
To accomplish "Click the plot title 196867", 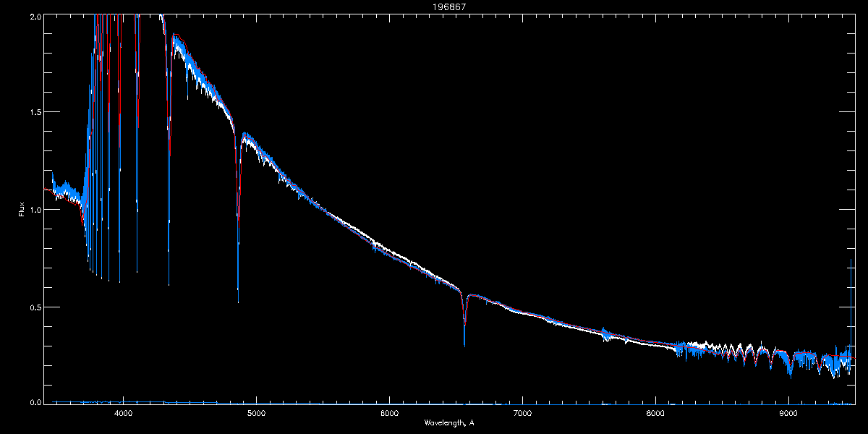I will (x=449, y=7).
